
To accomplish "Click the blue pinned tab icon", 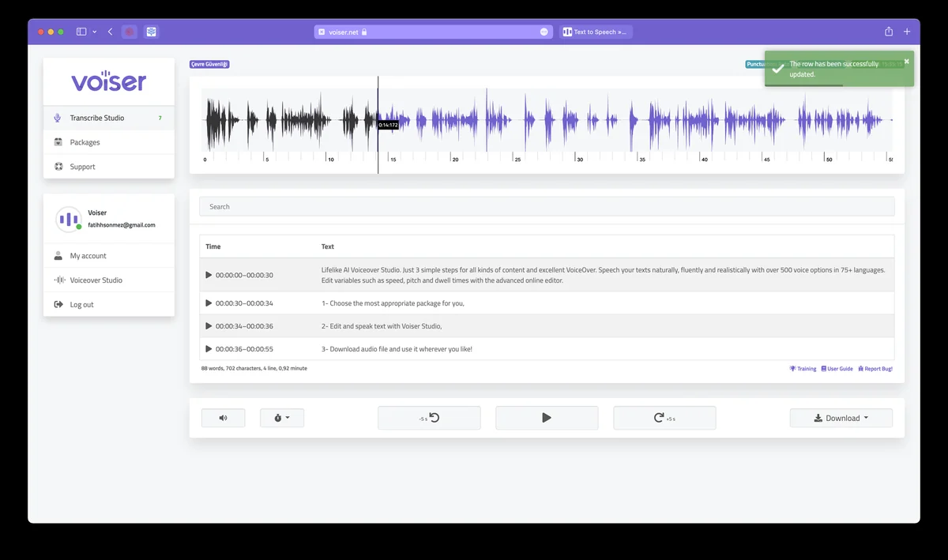I will [151, 32].
